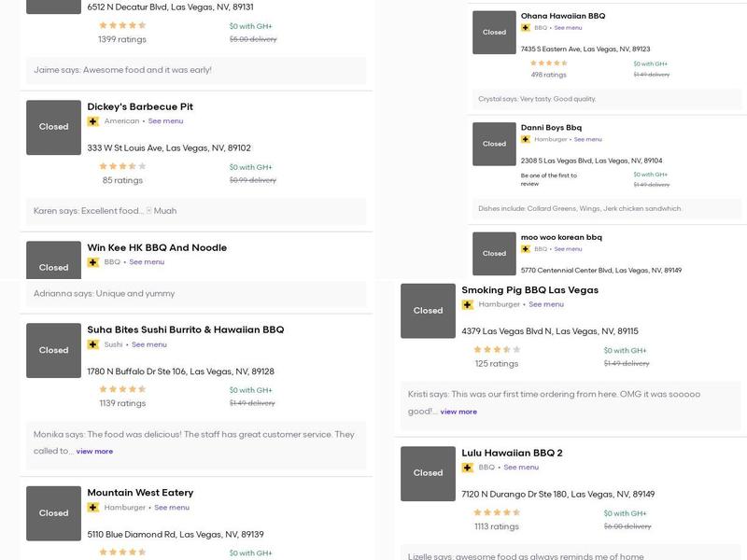Image resolution: width=747 pixels, height=560 pixels.
Task: Expand Monika's review with view more
Action: (x=94, y=452)
